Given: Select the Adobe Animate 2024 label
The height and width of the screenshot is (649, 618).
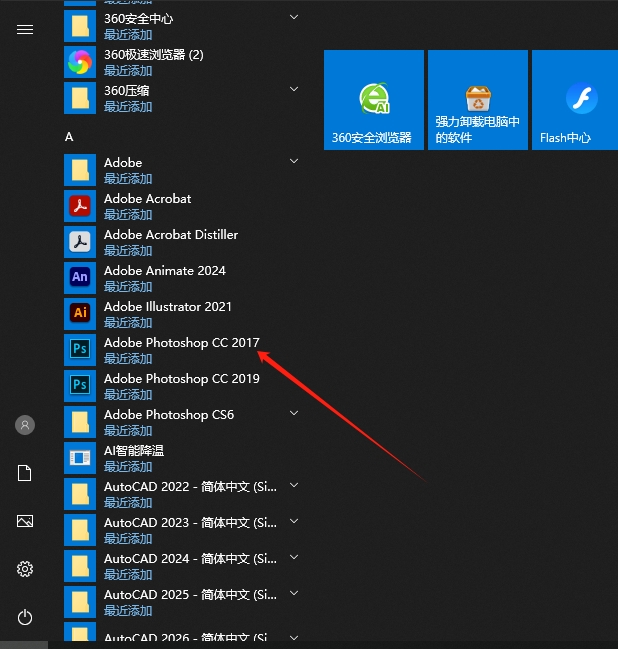Looking at the screenshot, I should pyautogui.click(x=165, y=271).
